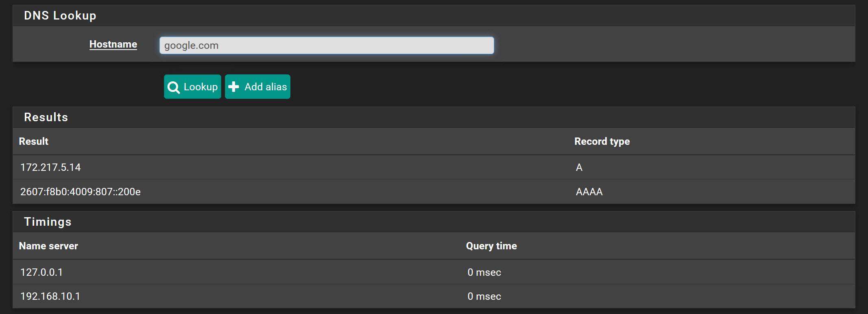The width and height of the screenshot is (868, 314).
Task: Click the magnifier icon in Lookup button
Action: (x=174, y=87)
